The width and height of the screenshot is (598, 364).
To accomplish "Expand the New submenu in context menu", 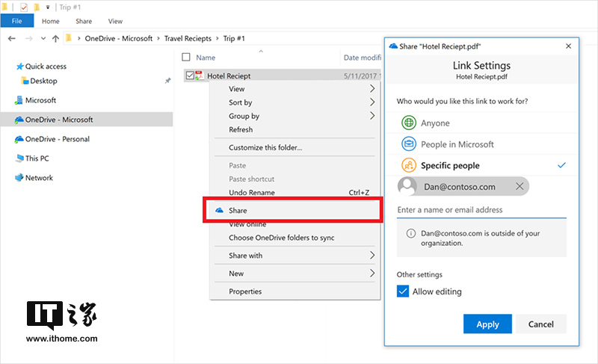I will tap(372, 274).
